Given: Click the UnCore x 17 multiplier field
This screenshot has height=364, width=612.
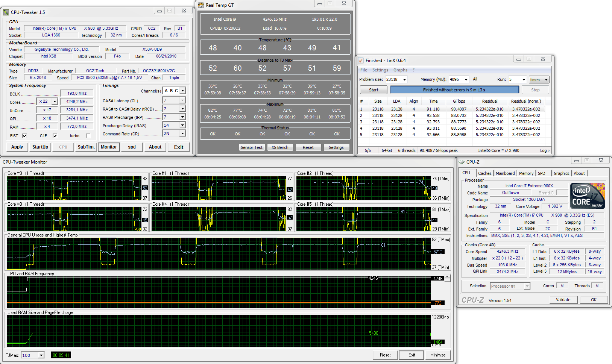Looking at the screenshot, I should pos(47,110).
